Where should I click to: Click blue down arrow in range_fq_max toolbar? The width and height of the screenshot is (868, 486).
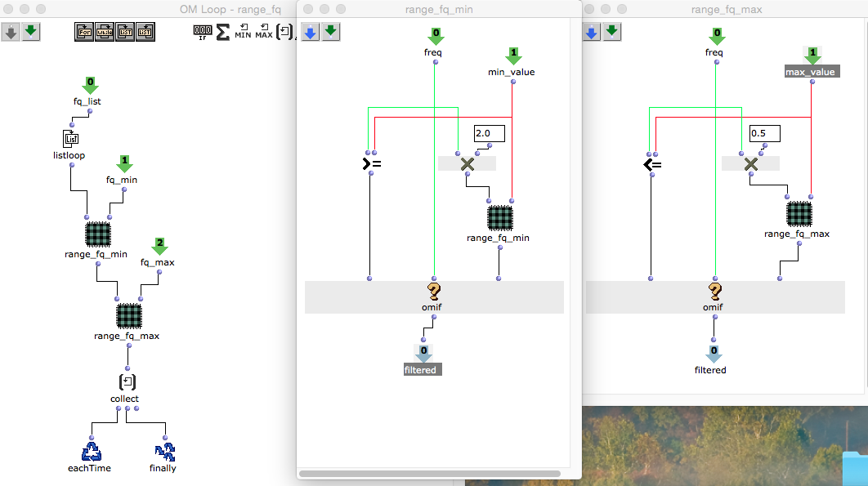(x=591, y=32)
